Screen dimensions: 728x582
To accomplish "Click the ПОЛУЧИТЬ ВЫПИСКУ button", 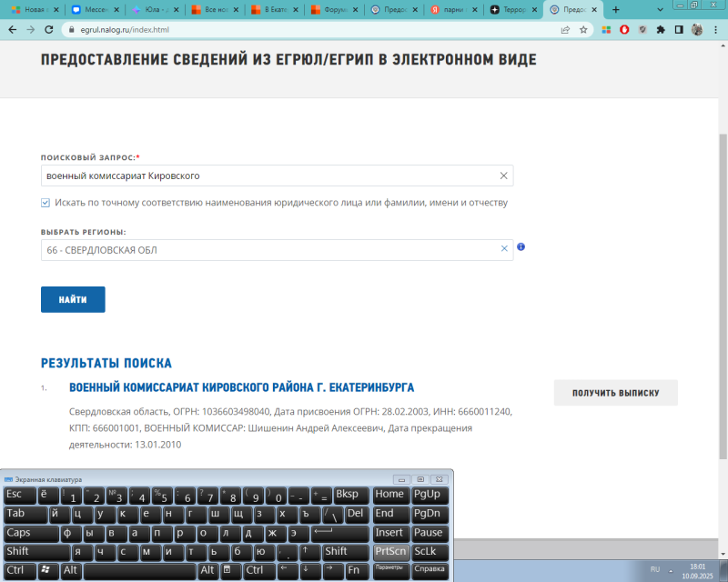I will (x=615, y=393).
